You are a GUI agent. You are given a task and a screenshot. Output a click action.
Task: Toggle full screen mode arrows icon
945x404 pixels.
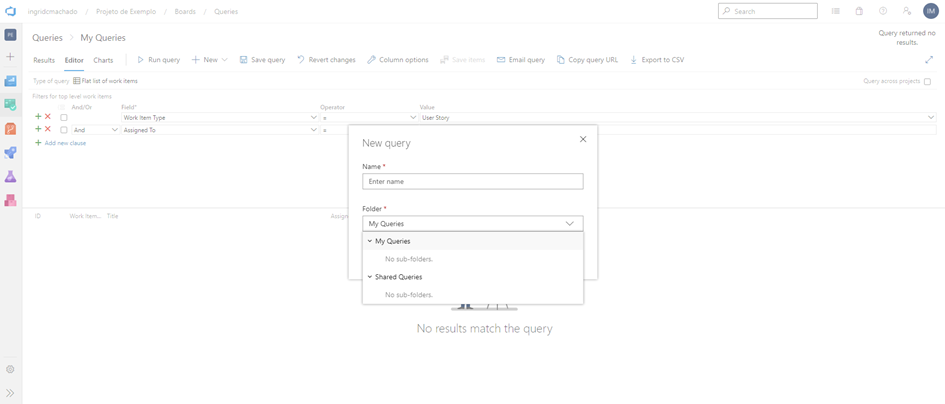(x=929, y=60)
